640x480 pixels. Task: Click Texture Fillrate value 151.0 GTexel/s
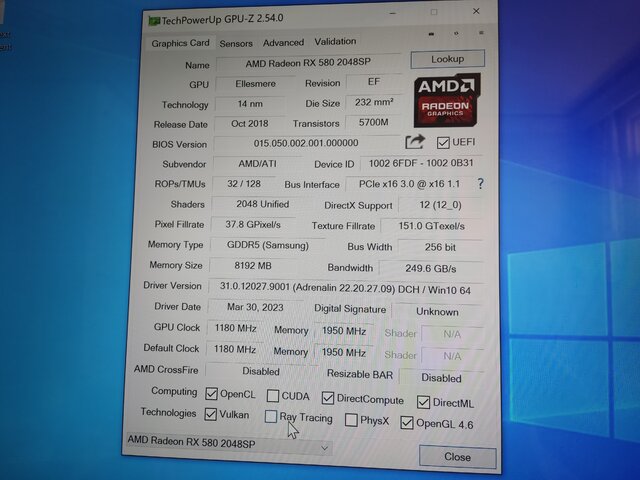pyautogui.click(x=431, y=226)
